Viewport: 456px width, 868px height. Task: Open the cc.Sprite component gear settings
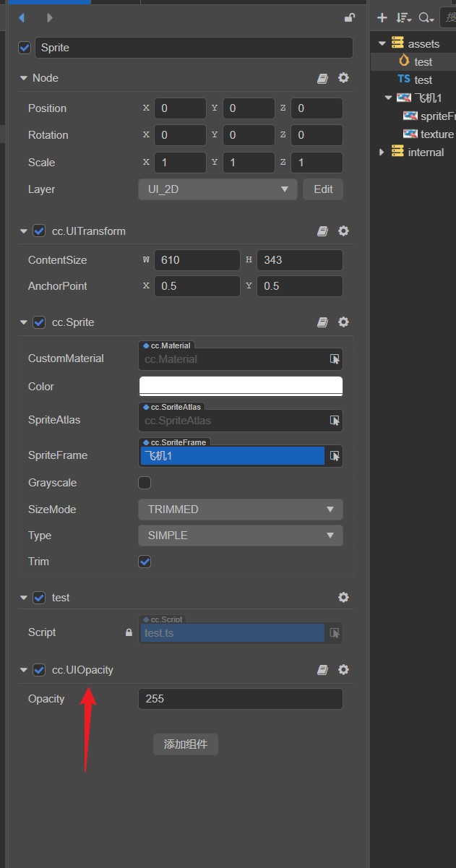click(343, 322)
